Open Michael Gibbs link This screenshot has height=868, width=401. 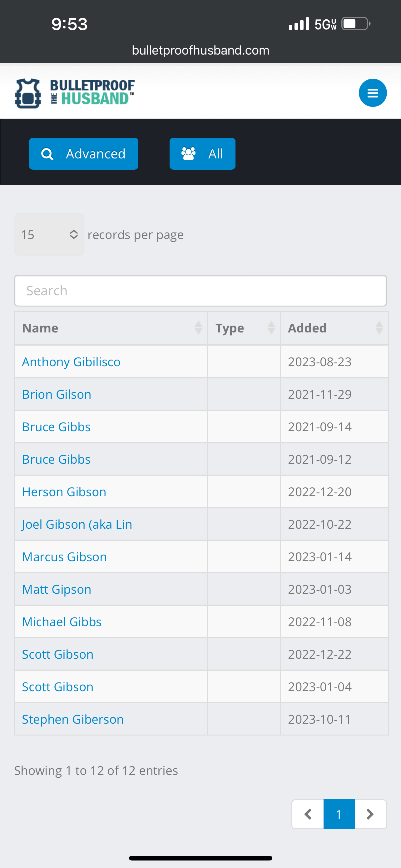click(62, 622)
